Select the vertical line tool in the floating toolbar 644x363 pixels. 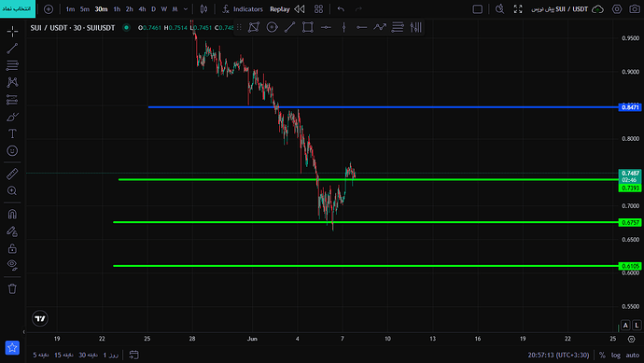343,27
